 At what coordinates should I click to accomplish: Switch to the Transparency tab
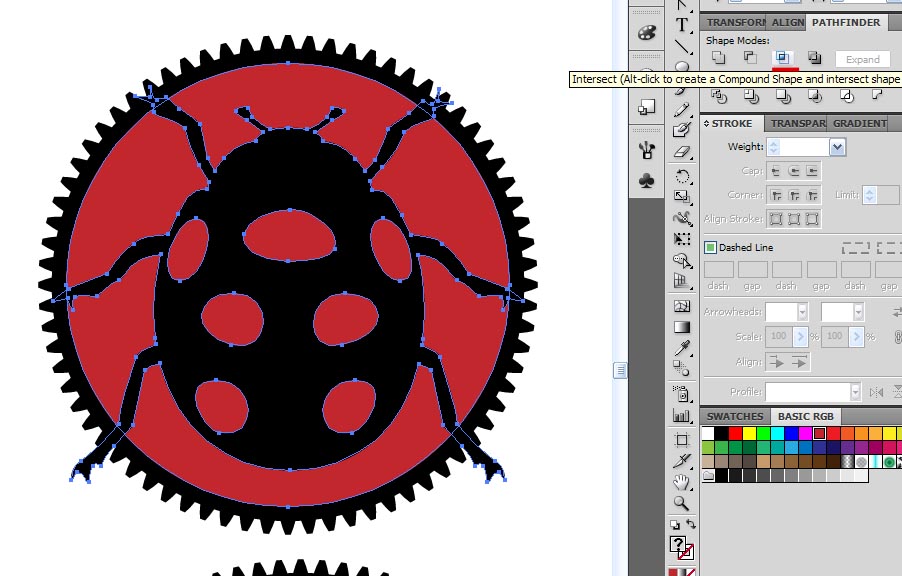(796, 123)
